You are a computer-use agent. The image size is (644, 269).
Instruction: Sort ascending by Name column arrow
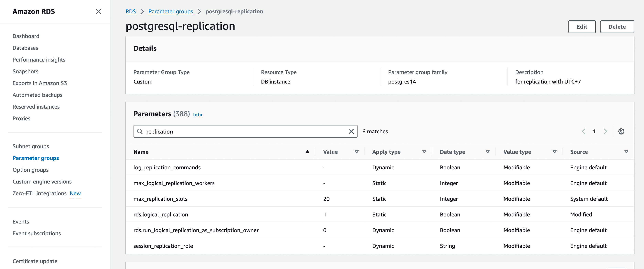click(x=307, y=152)
